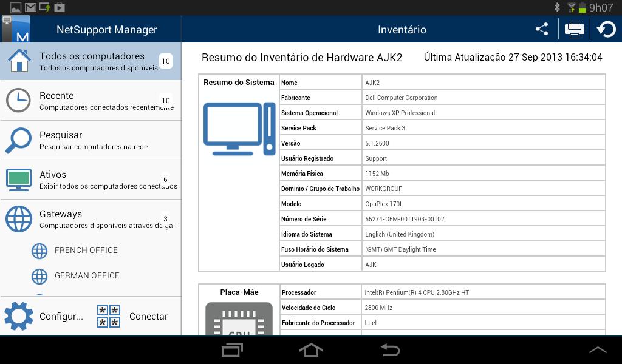Tap the share icon in header
622x364 pixels.
click(542, 29)
